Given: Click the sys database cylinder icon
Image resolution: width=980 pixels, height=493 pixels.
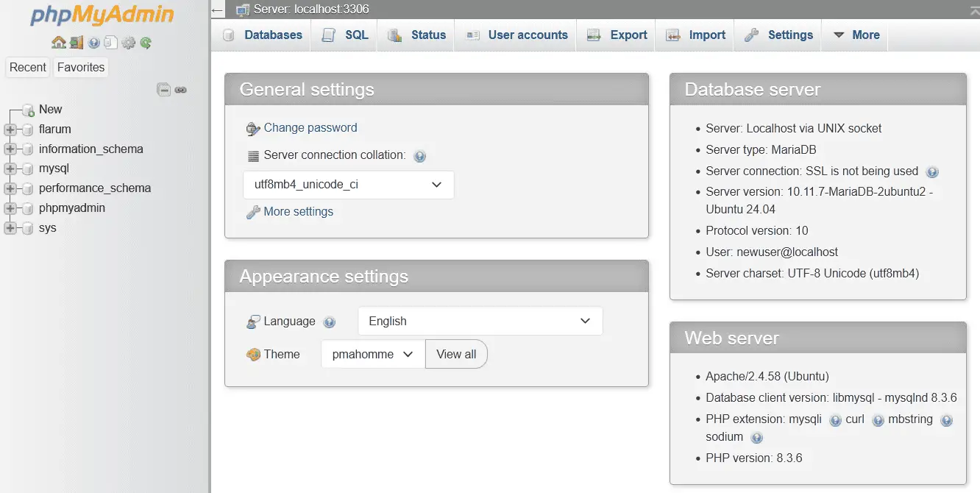Looking at the screenshot, I should coord(28,228).
